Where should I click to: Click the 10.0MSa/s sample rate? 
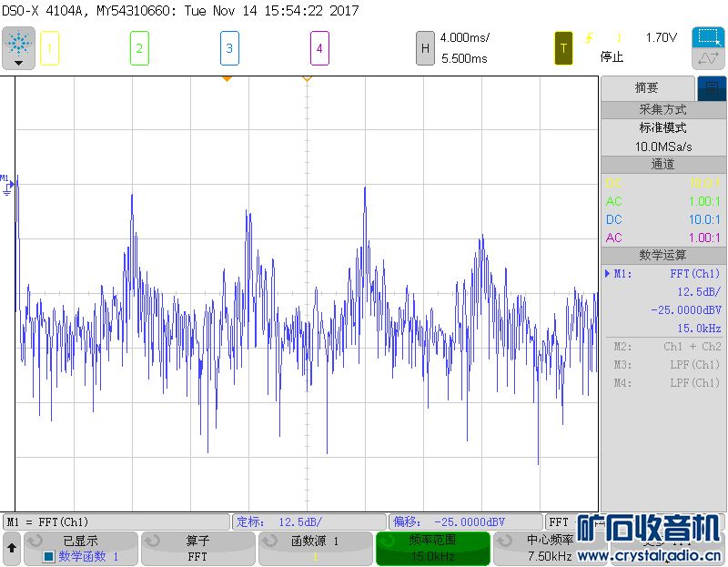pos(663,147)
